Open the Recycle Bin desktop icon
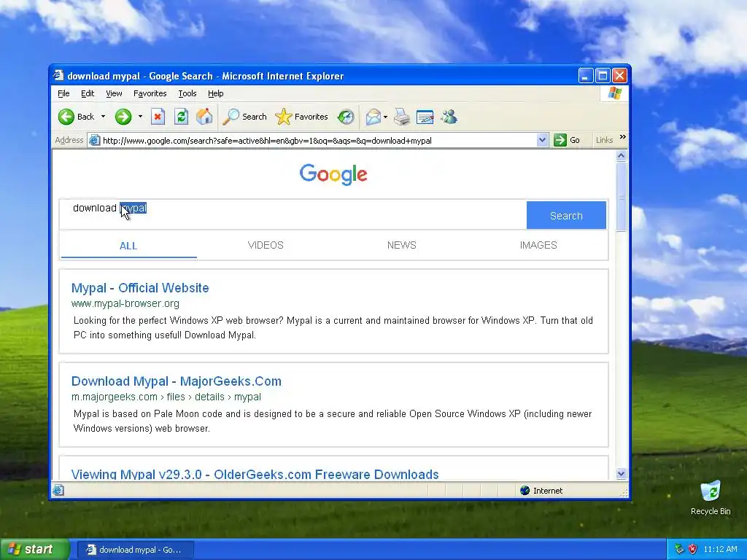Screen dimensions: 747x560 coord(711,497)
